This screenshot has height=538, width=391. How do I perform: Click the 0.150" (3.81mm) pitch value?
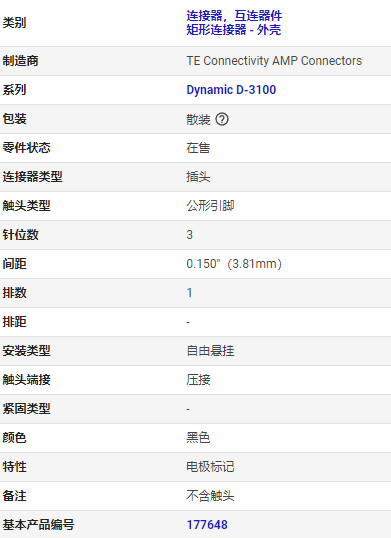coord(234,264)
